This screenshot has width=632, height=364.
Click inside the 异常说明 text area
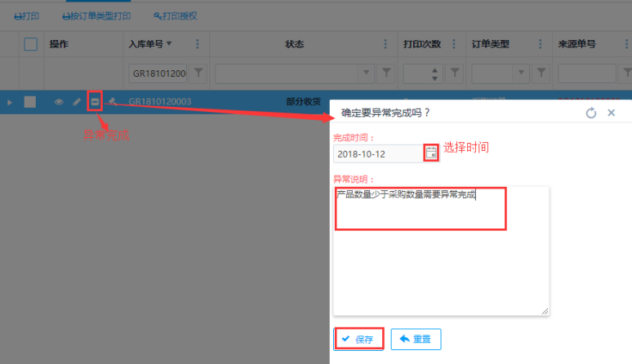(x=441, y=253)
